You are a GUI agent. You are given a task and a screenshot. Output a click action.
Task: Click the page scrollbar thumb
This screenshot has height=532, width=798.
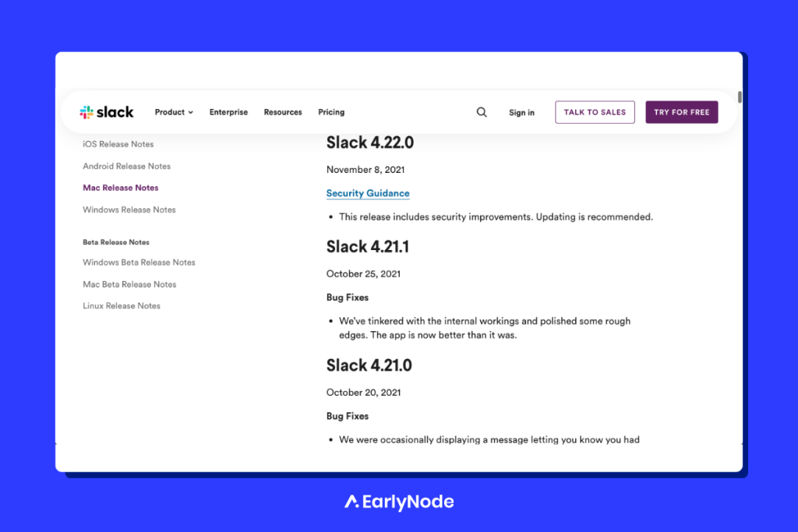(740, 97)
